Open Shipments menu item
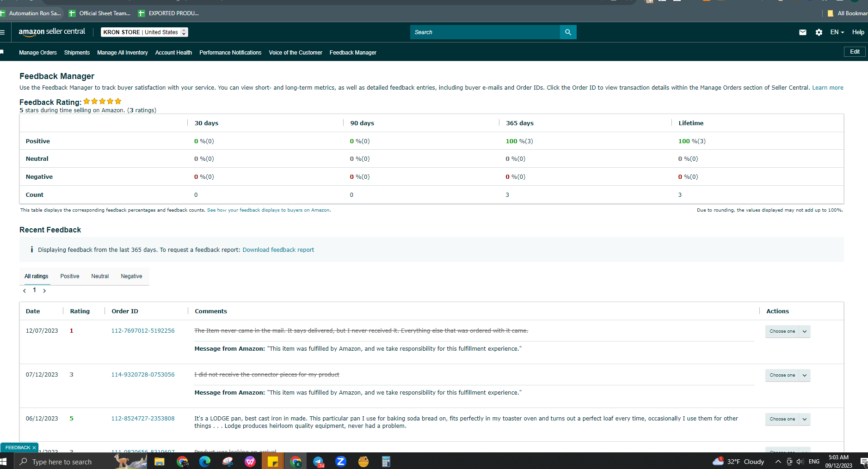868x469 pixels. click(x=77, y=53)
